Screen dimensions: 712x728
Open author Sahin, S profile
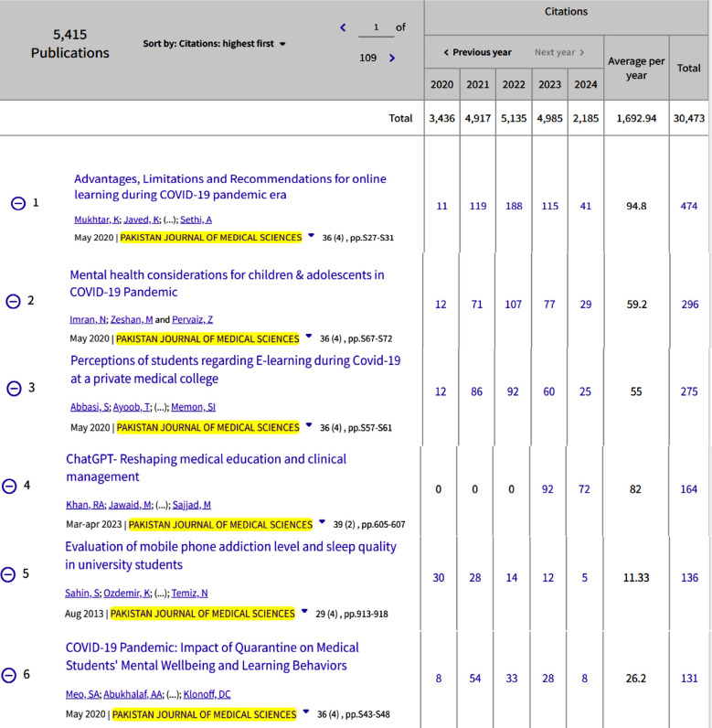coord(82,594)
